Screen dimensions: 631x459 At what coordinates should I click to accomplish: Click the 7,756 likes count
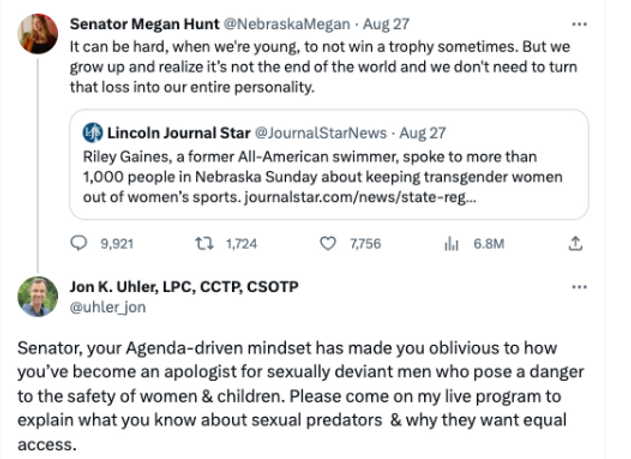pos(364,242)
